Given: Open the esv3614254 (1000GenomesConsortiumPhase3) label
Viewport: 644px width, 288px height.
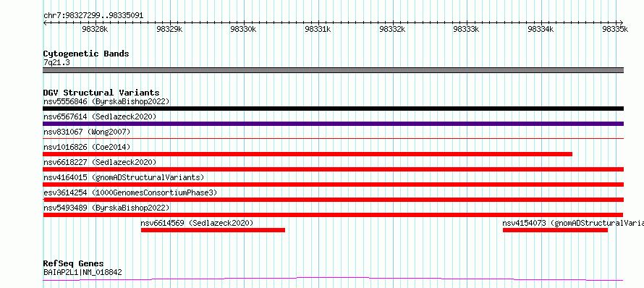Looking at the screenshot, I should [x=130, y=192].
